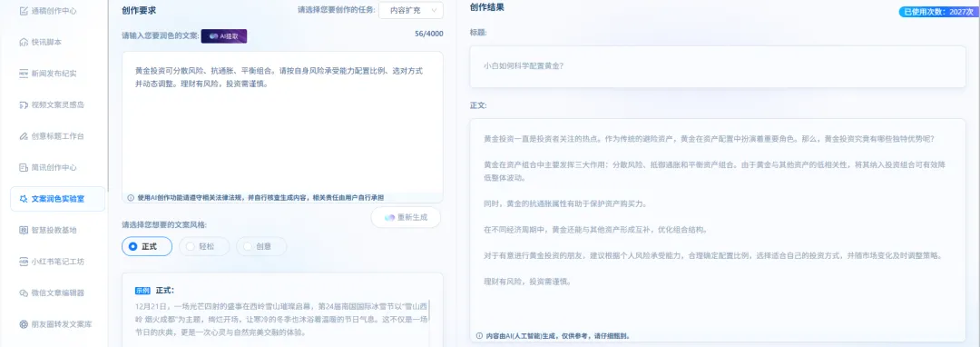Click the 朋友圈转发文案库 icon
Screen dimensions: 980x347
click(x=24, y=324)
